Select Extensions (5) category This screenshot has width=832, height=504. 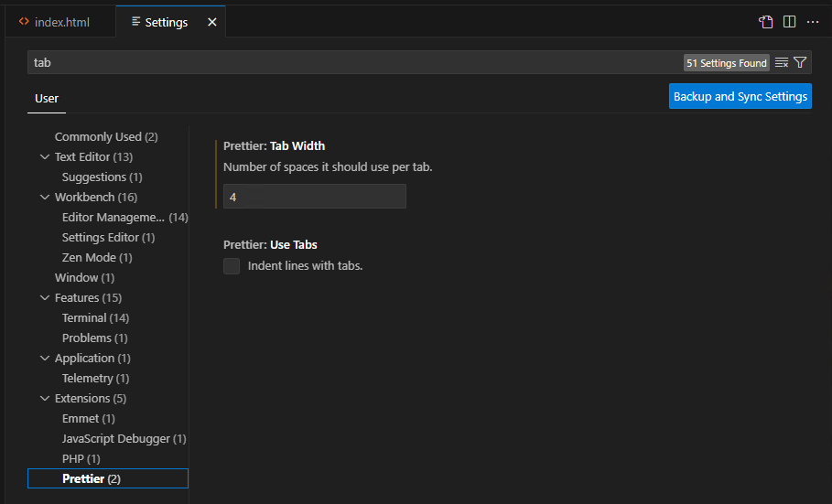pos(91,399)
